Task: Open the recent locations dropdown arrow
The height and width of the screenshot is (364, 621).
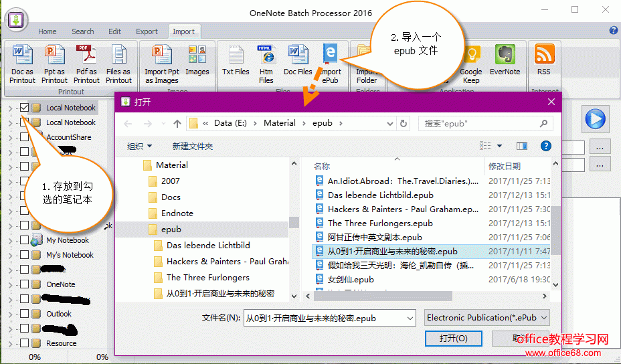Action: tap(163, 124)
